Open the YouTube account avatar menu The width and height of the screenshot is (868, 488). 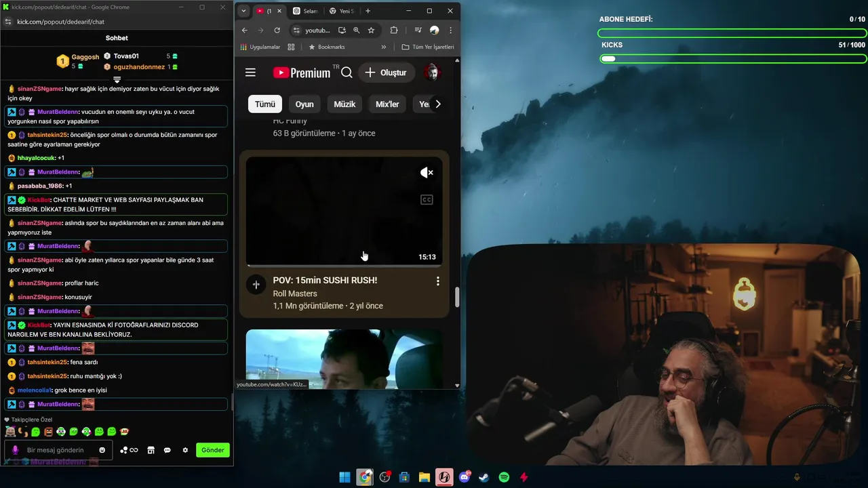click(431, 73)
